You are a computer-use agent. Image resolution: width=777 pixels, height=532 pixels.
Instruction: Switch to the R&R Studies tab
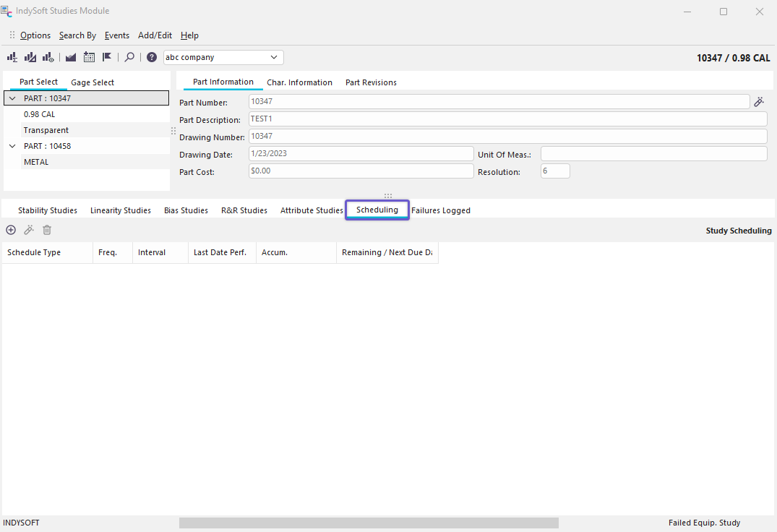(x=244, y=210)
